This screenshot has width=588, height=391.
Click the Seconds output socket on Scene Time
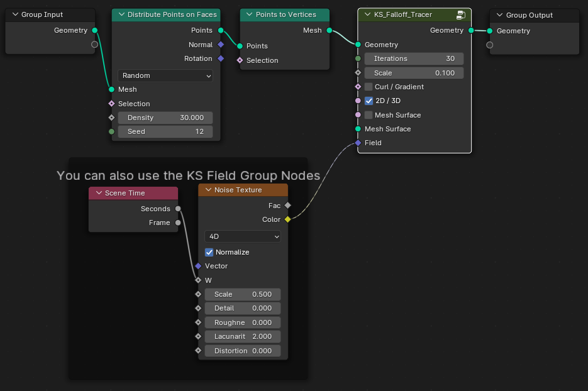click(178, 209)
